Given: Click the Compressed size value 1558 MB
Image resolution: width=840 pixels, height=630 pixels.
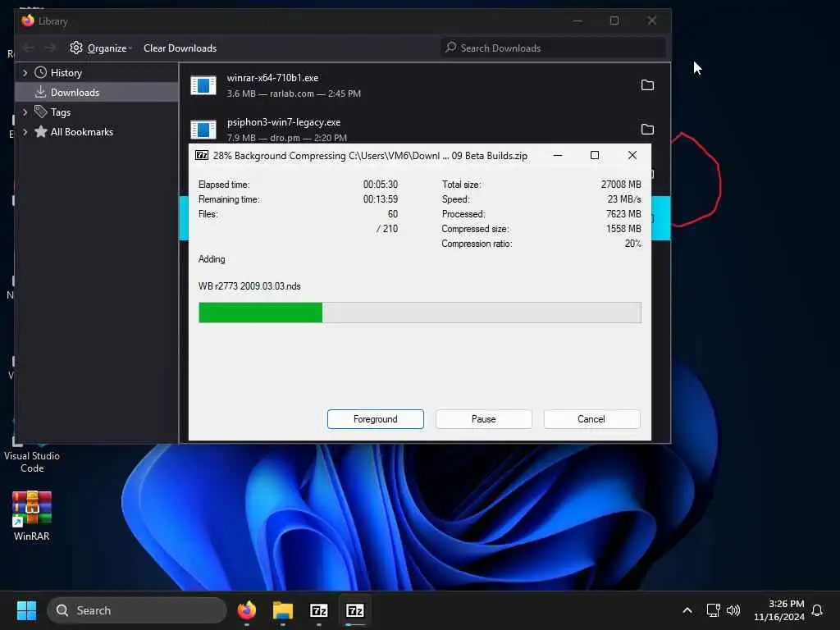Looking at the screenshot, I should (623, 229).
